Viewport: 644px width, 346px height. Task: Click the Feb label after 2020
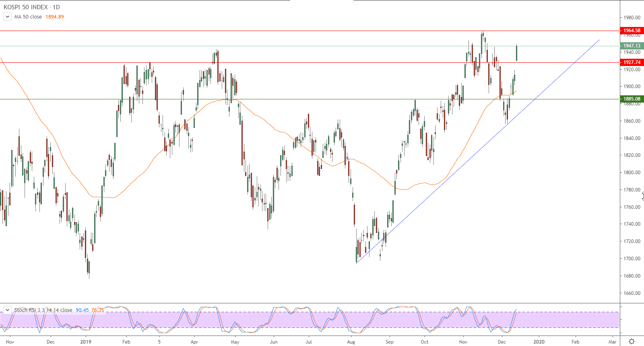click(x=576, y=342)
